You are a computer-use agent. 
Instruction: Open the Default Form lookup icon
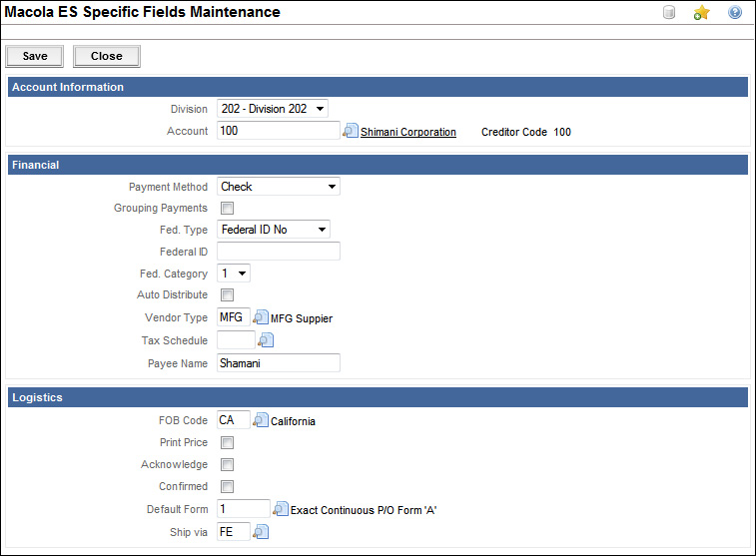point(281,509)
